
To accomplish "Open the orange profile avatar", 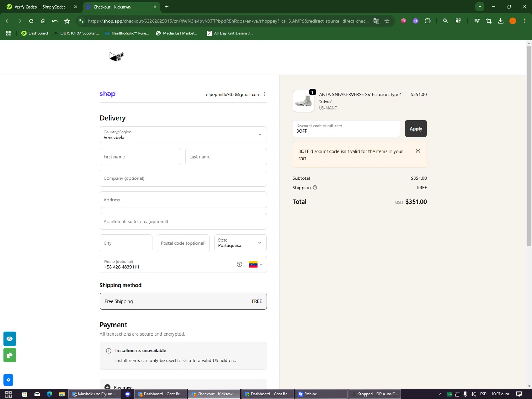I will 512,21.
